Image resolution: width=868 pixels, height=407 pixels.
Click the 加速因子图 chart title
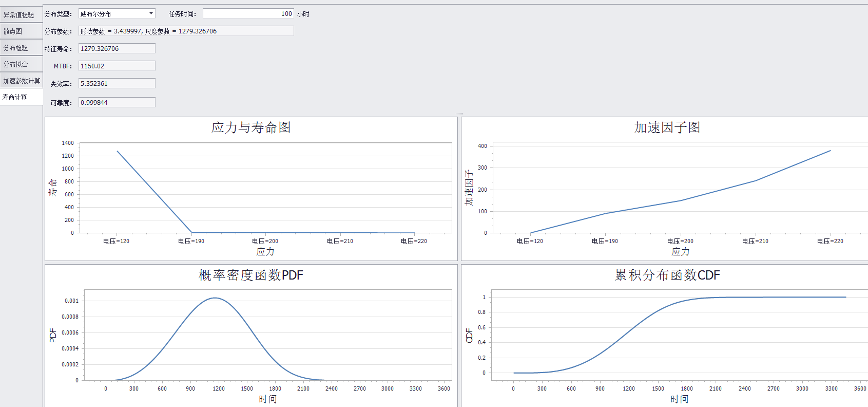(667, 127)
